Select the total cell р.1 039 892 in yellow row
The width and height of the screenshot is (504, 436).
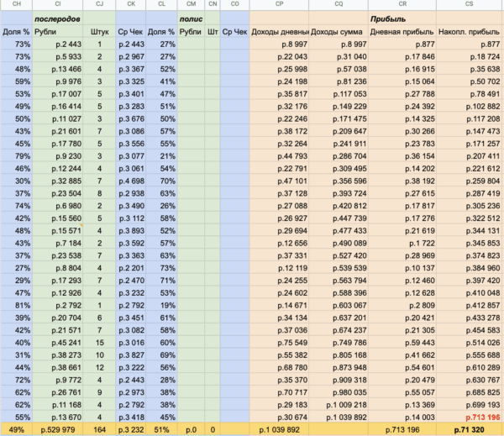coord(279,429)
